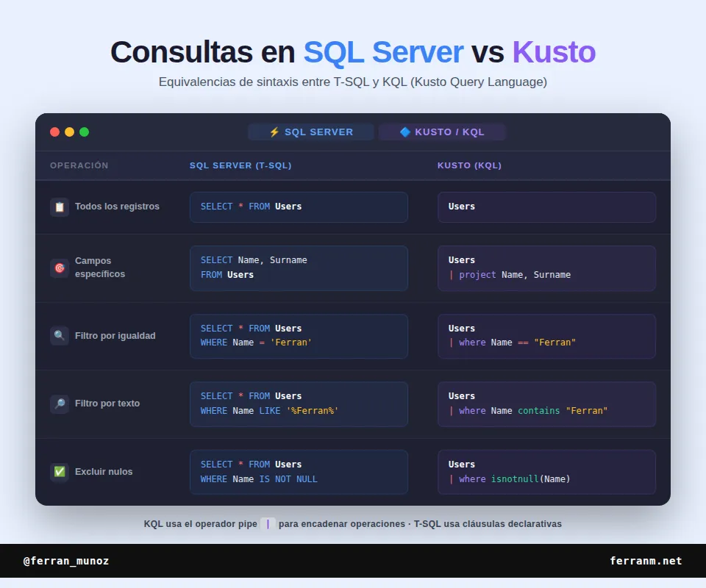Click the search icon beside Filtro por texto
The width and height of the screenshot is (706, 588).
[x=60, y=403]
